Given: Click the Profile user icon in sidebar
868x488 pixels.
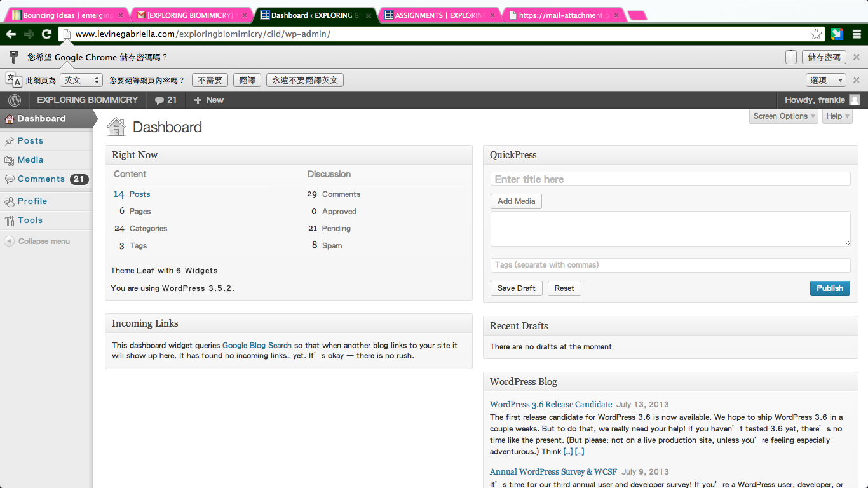Looking at the screenshot, I should (9, 201).
